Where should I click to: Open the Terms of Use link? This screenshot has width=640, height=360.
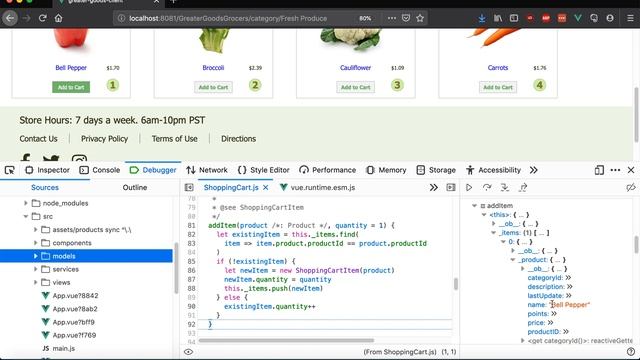175,139
